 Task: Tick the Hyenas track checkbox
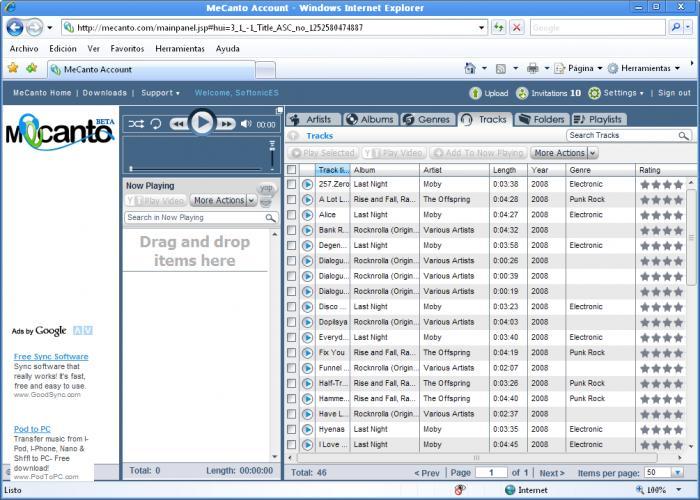point(292,429)
